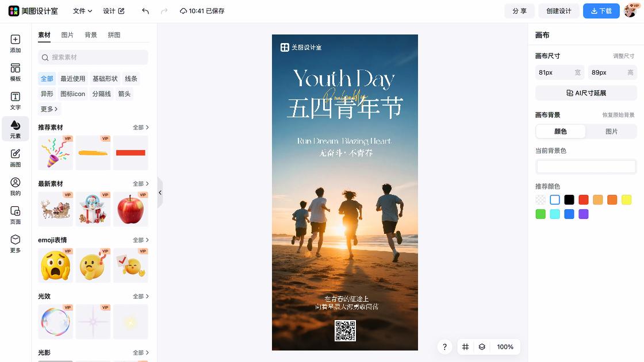644x362 pixels.
Task: Pick the red recommended color swatch
Action: tap(584, 200)
